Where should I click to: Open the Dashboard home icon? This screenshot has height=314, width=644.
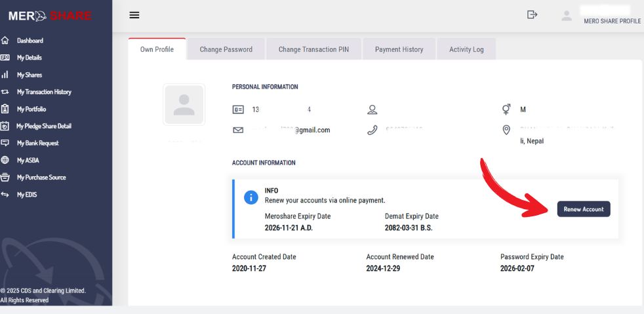pyautogui.click(x=5, y=40)
